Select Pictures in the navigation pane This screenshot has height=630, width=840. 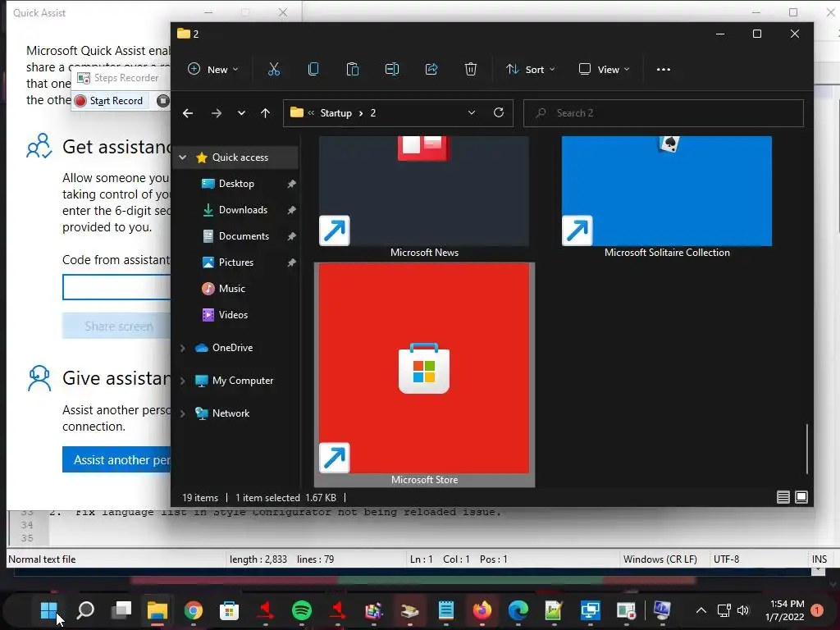tap(235, 262)
